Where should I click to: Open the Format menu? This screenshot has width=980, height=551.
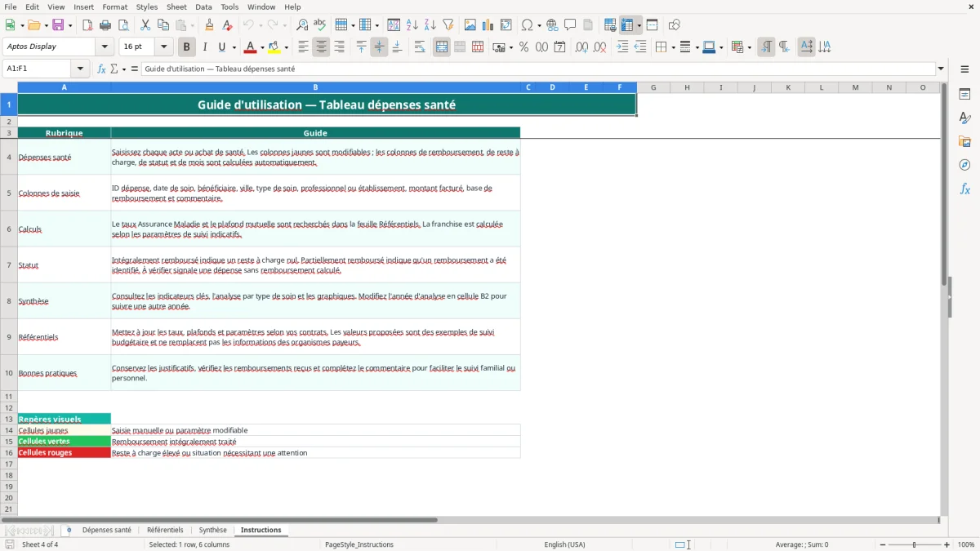coord(115,7)
